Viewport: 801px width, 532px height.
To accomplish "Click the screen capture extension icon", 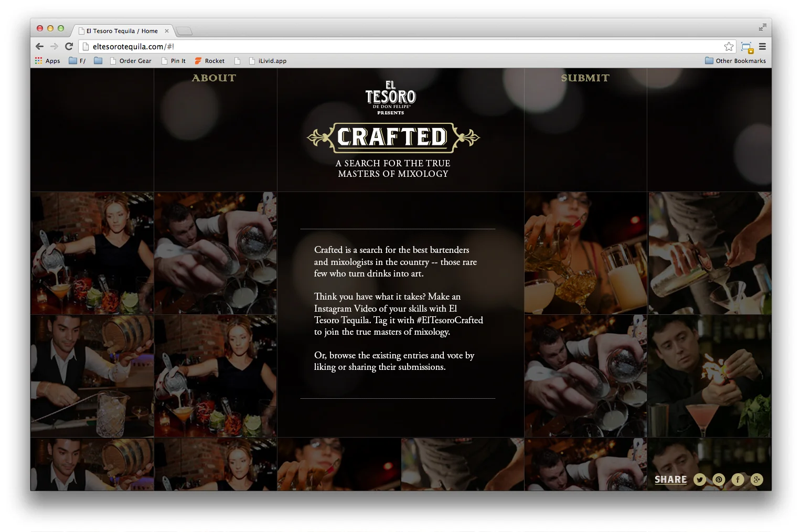I will [747, 47].
